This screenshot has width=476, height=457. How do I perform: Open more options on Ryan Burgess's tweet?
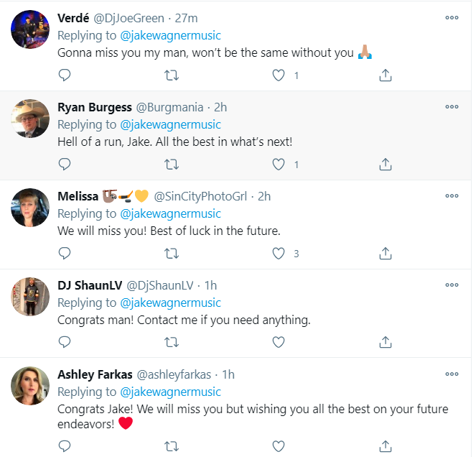click(x=452, y=106)
